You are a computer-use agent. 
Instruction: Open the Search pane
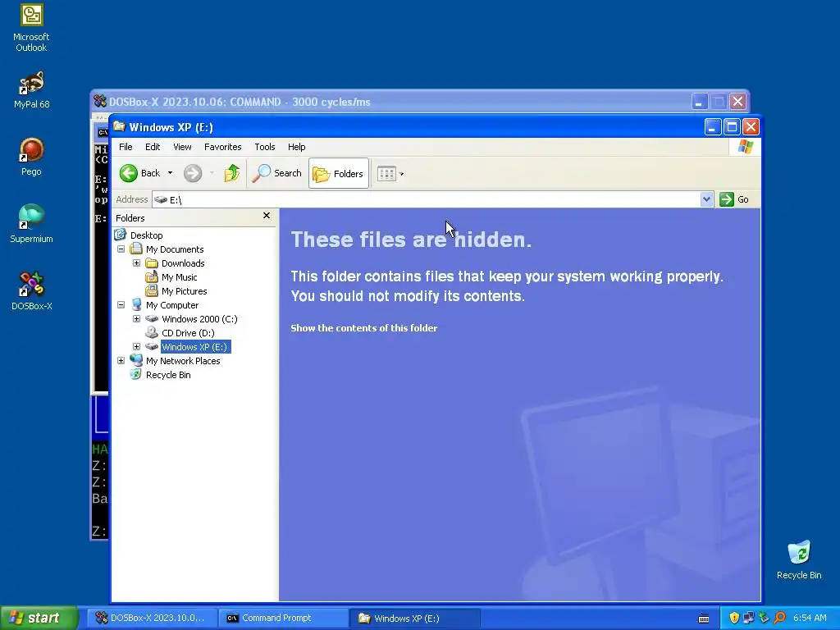pyautogui.click(x=276, y=173)
